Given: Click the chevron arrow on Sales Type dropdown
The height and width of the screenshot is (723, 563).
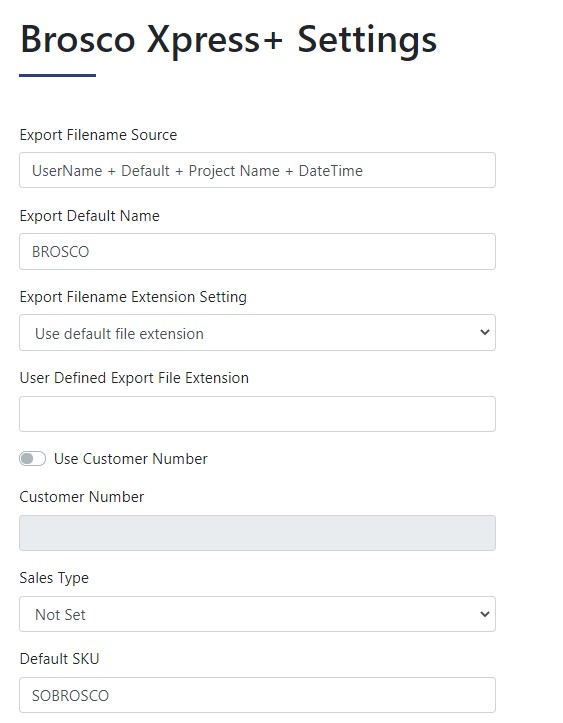Looking at the screenshot, I should pyautogui.click(x=484, y=614).
